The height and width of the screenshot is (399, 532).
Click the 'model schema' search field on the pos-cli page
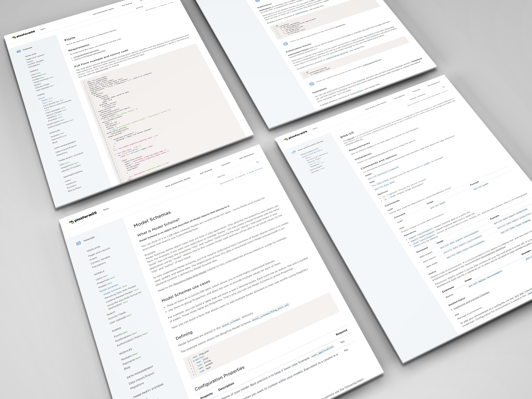coord(417,97)
